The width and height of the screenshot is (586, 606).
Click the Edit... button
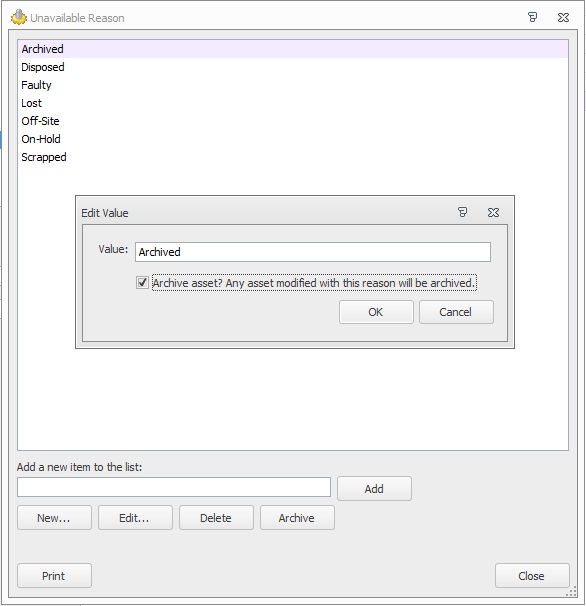(135, 517)
